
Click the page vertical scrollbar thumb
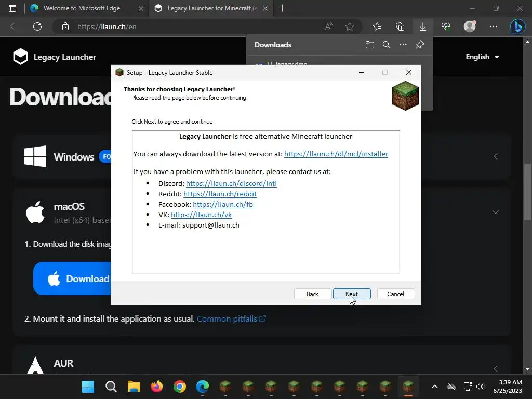527,192
